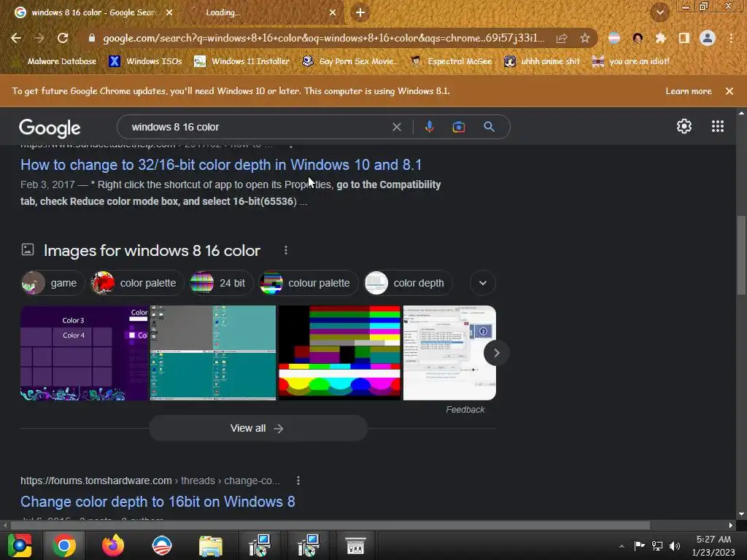Open a new tab with plus button
747x560 pixels.
[x=360, y=13]
